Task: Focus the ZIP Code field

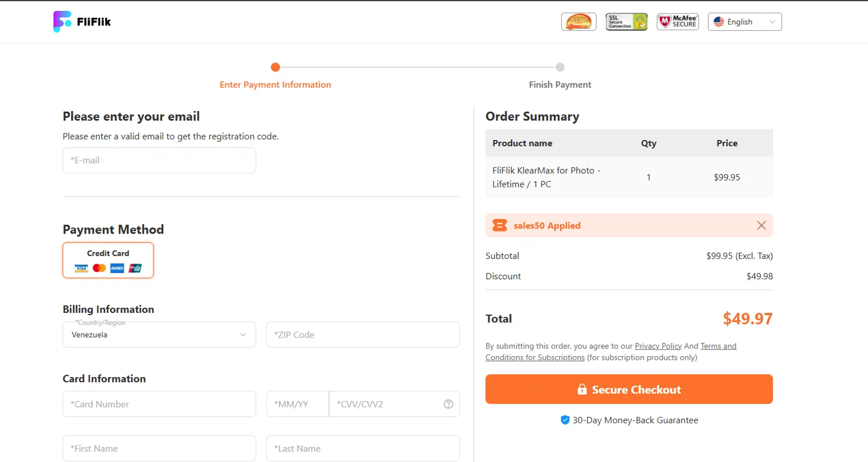Action: tap(363, 335)
